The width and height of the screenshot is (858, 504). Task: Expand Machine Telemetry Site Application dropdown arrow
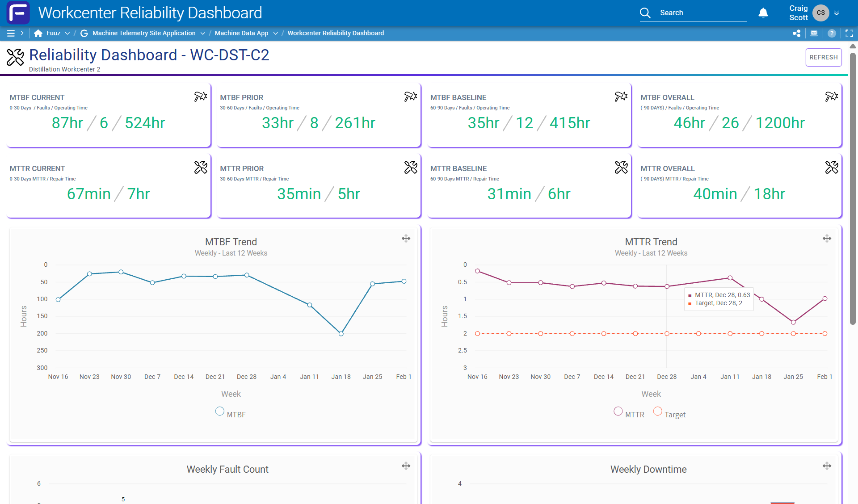(203, 33)
